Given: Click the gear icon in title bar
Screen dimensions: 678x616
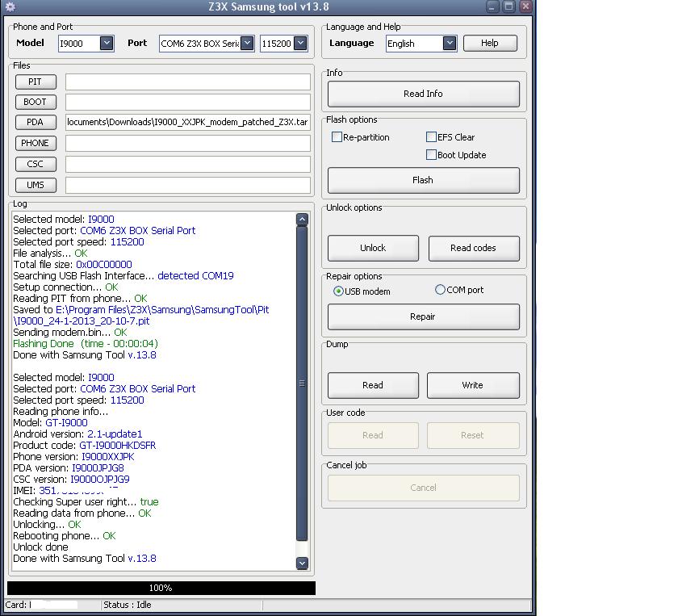Looking at the screenshot, I should (10, 7).
